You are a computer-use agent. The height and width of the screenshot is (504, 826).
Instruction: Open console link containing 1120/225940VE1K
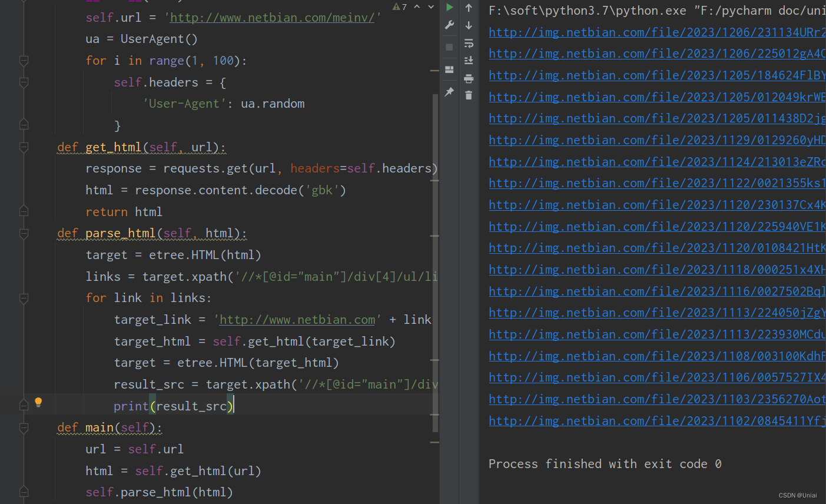[x=657, y=227]
